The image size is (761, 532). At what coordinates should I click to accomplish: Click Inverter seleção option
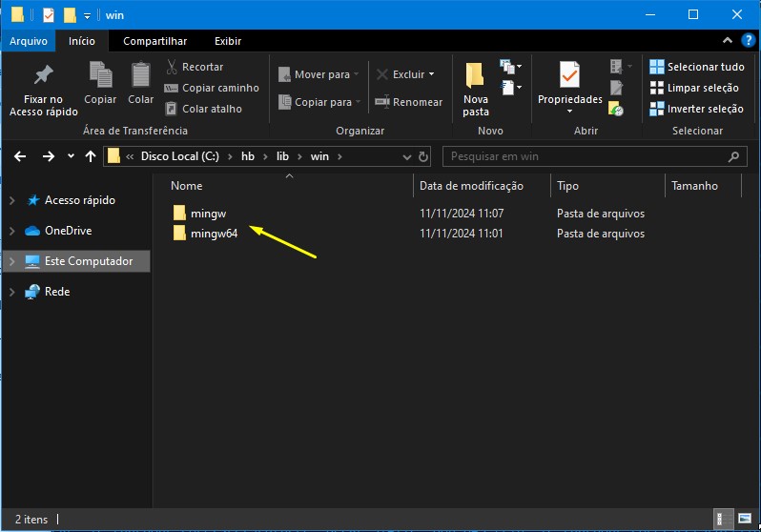(x=696, y=109)
